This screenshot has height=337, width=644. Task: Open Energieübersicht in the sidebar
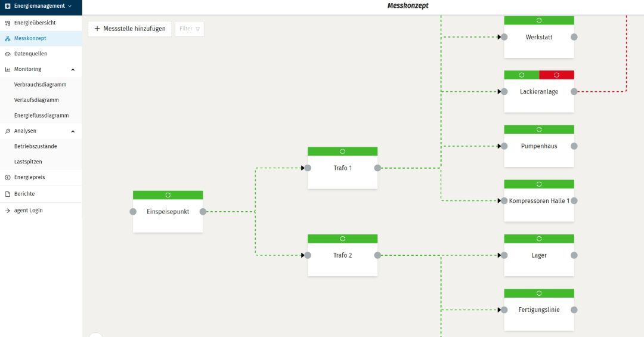41,23
